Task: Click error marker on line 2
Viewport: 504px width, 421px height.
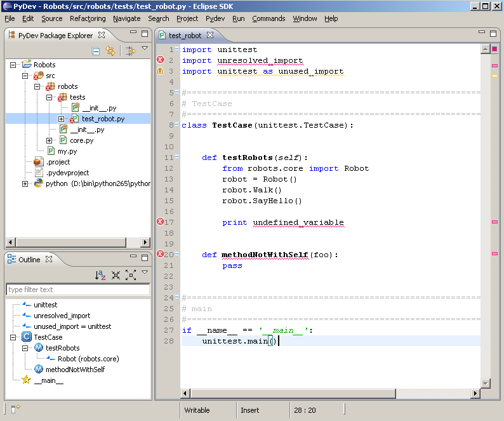Action: tap(160, 60)
